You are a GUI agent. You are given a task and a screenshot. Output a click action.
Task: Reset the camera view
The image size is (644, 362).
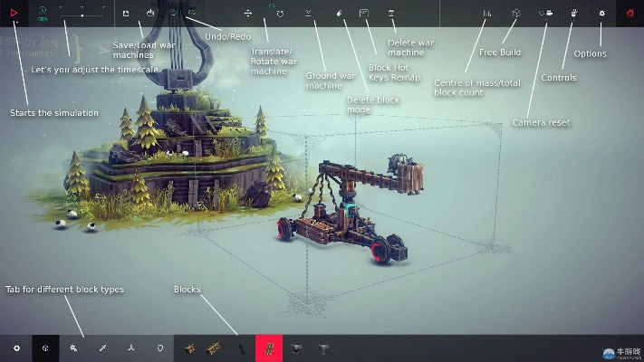[x=546, y=14]
